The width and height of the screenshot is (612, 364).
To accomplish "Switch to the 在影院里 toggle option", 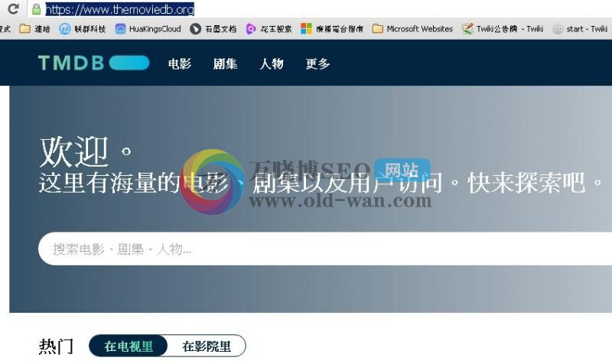I will [207, 346].
